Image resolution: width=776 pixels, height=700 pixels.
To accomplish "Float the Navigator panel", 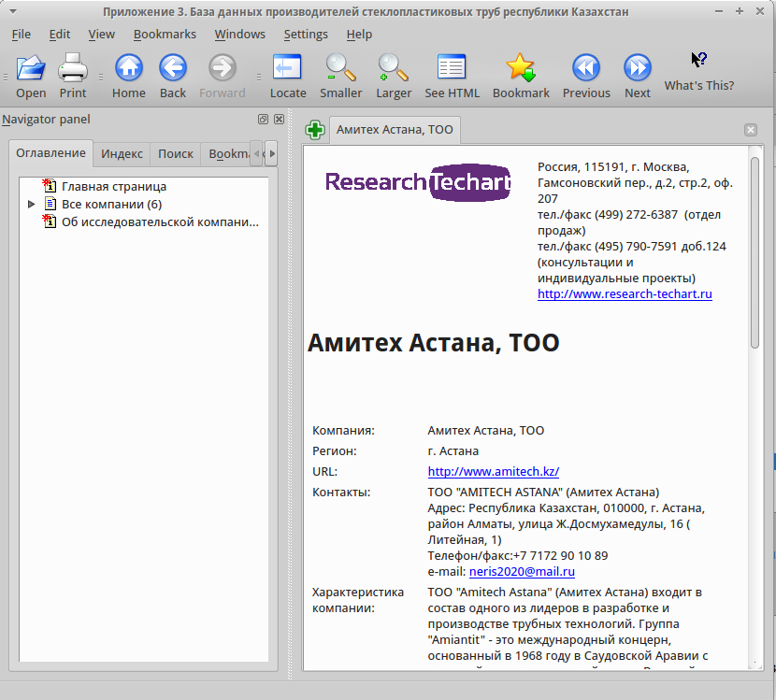I will (263, 120).
